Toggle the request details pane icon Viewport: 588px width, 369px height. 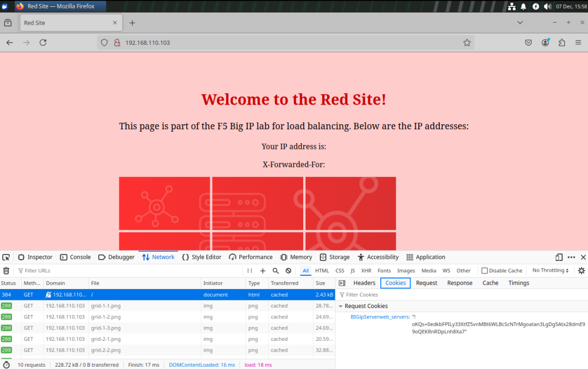pyautogui.click(x=342, y=283)
